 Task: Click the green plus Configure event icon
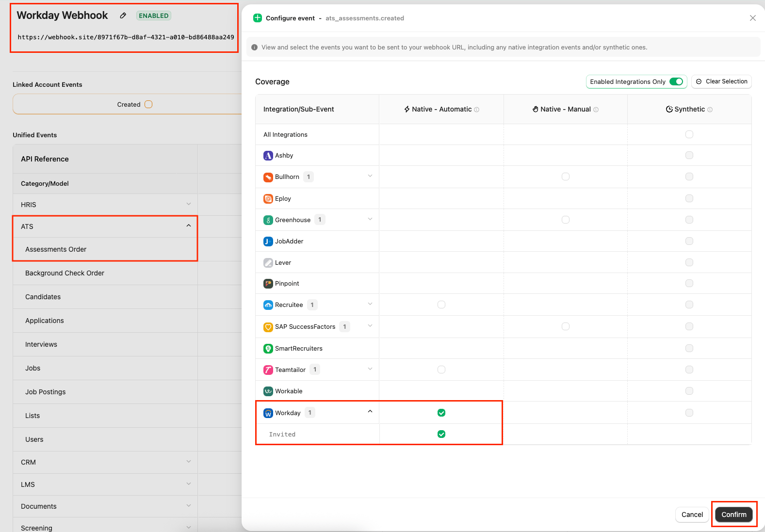[258, 18]
